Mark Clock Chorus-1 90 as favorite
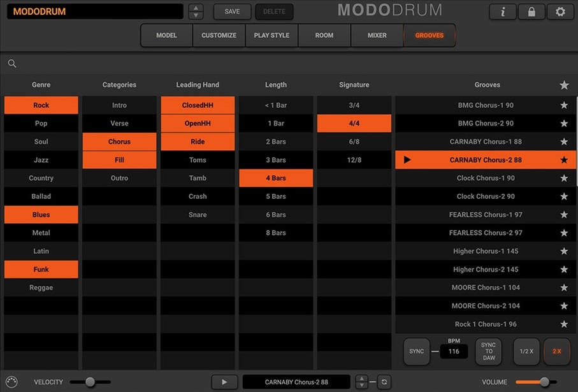 coord(564,178)
